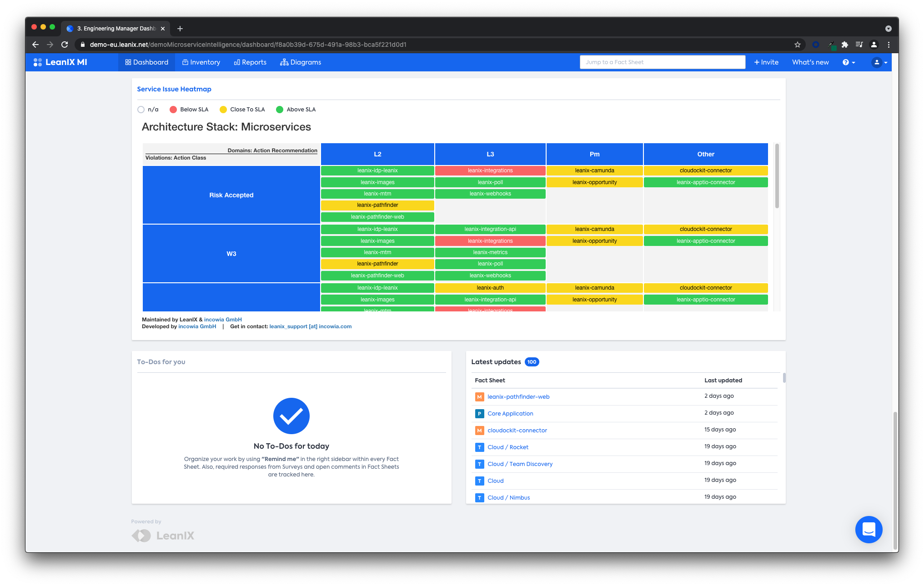Toggle the n/a legend filter
Image resolution: width=924 pixels, height=586 pixels.
point(141,110)
